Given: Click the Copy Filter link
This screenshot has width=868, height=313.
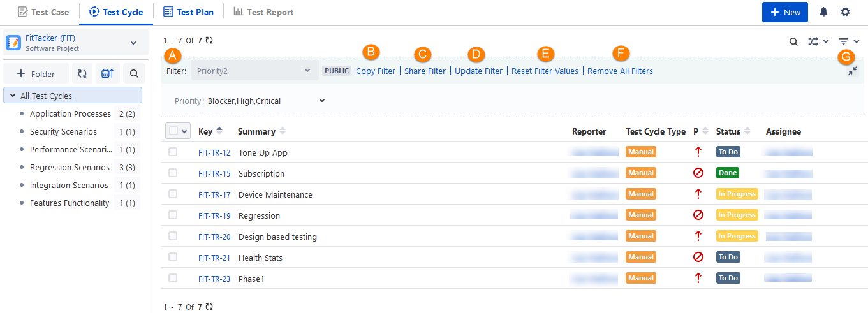Looking at the screenshot, I should 376,71.
